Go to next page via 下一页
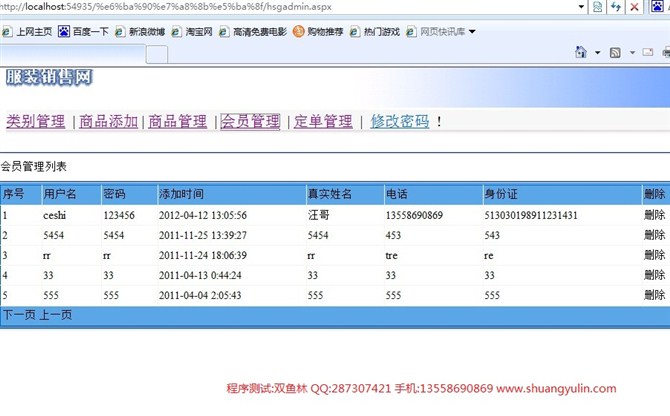 click(x=18, y=315)
